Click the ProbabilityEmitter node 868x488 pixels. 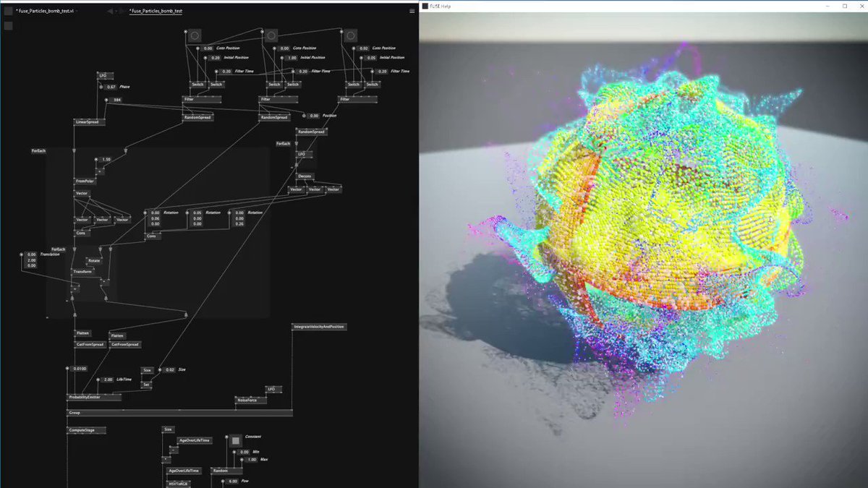[x=95, y=397]
